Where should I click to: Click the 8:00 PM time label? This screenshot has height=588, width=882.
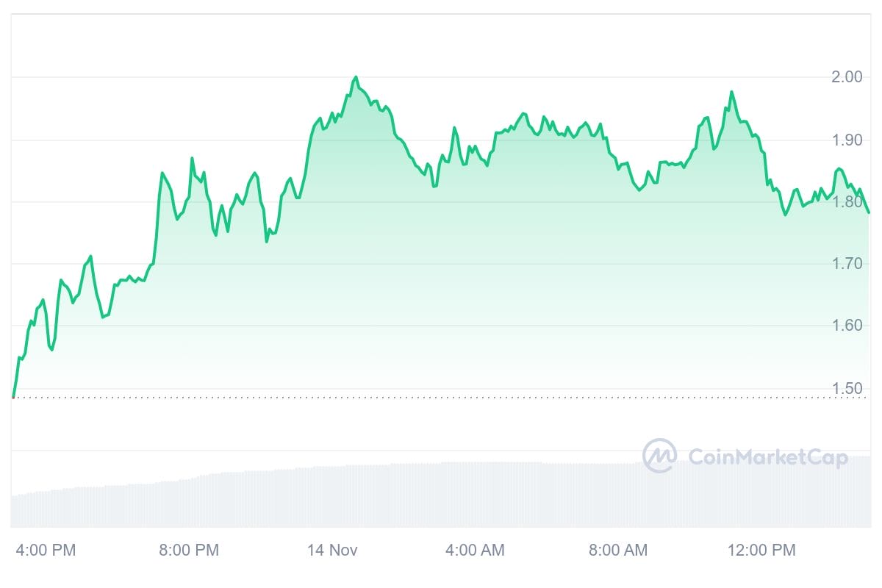click(187, 550)
